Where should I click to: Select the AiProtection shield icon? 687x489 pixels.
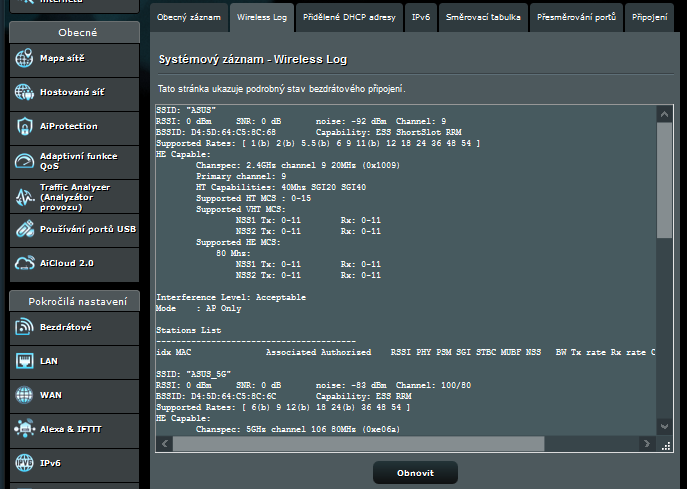click(x=24, y=127)
